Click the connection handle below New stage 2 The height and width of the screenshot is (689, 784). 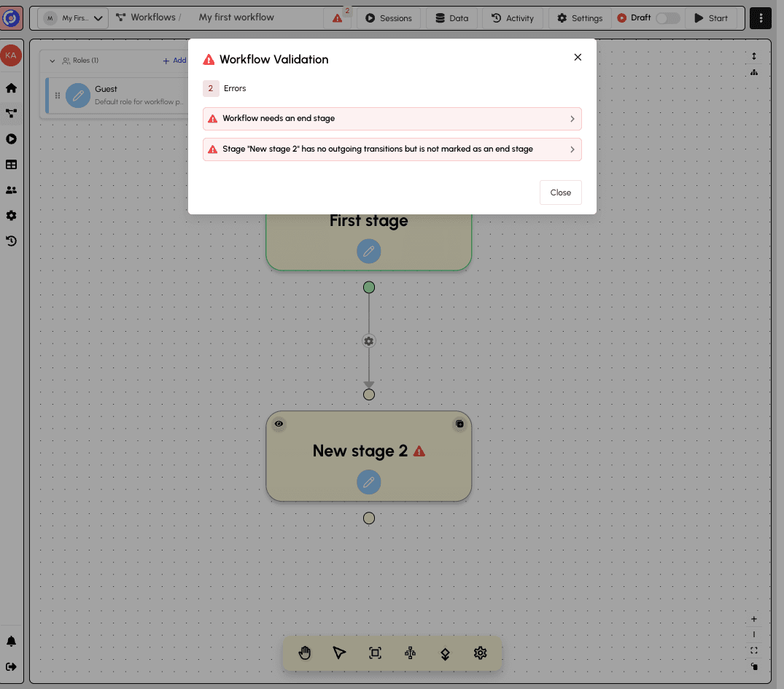click(369, 518)
